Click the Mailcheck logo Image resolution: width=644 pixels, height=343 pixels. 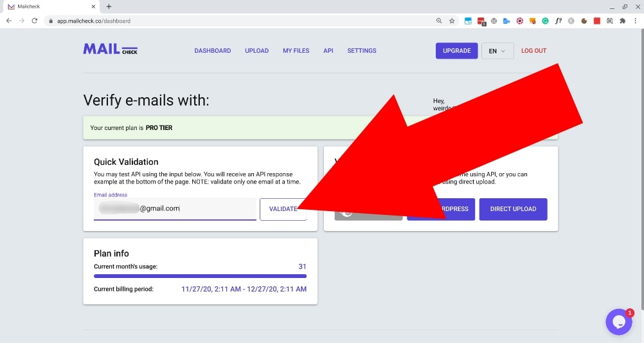click(x=110, y=50)
